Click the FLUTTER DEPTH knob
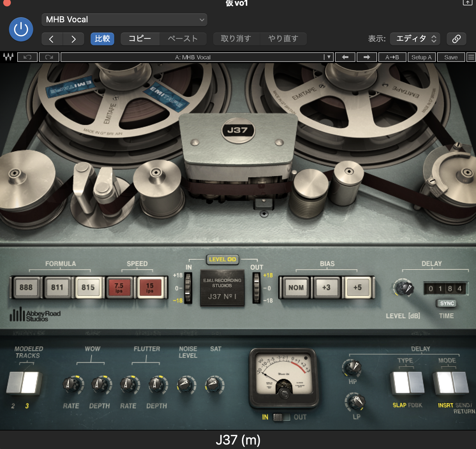 157,385
